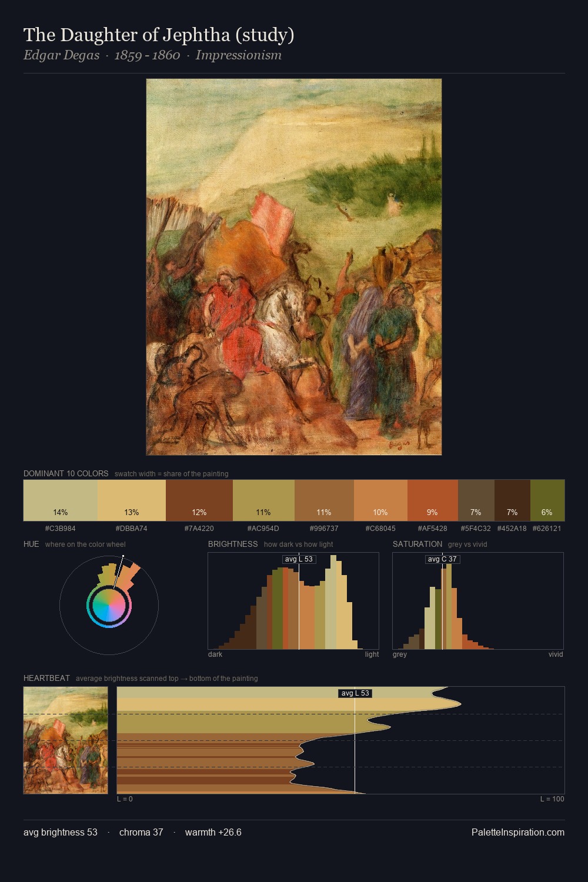
Task: Open the PaletteInspiration.com link
Action: [x=518, y=832]
